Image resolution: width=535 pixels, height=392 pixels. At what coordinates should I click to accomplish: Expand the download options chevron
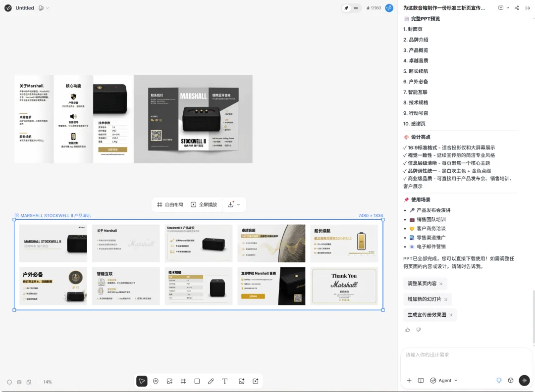238,204
